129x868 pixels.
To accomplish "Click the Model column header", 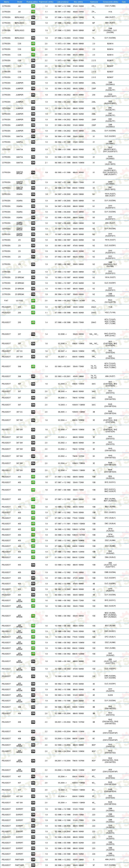I will click(19, 2).
